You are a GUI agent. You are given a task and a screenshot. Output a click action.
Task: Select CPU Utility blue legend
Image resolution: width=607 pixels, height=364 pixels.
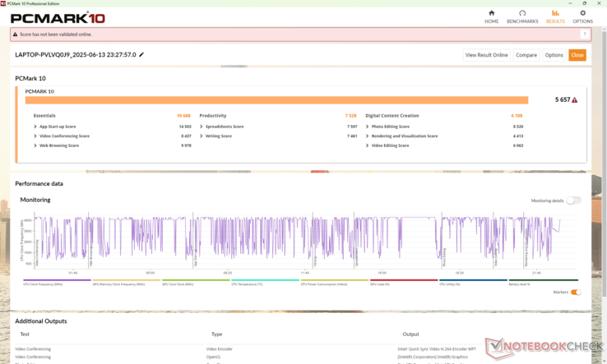[473, 282]
